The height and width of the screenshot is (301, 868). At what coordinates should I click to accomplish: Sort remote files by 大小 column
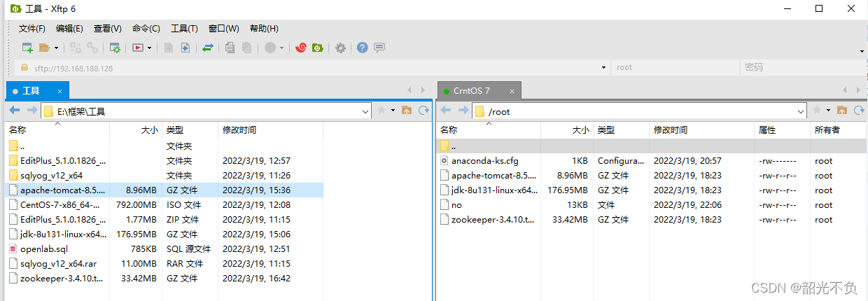pyautogui.click(x=567, y=129)
